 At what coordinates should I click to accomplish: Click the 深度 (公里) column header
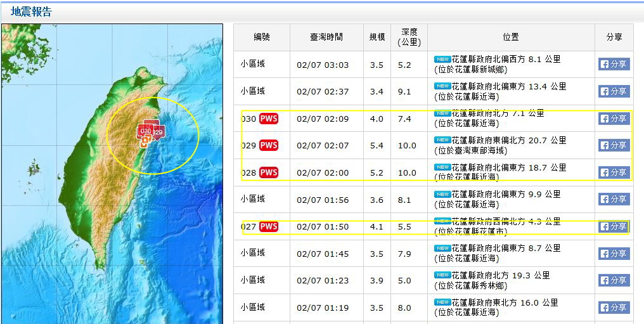pyautogui.click(x=409, y=37)
